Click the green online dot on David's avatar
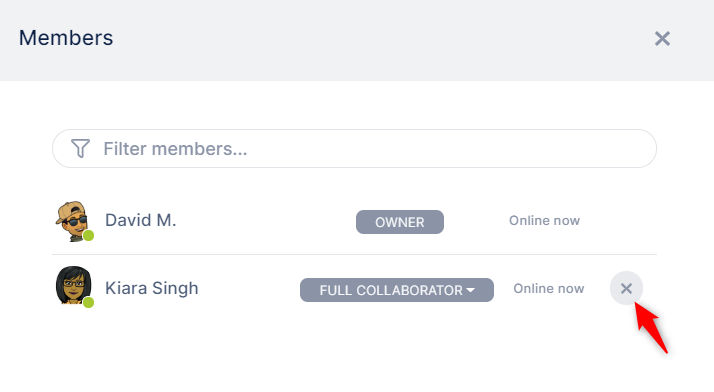 pos(88,235)
